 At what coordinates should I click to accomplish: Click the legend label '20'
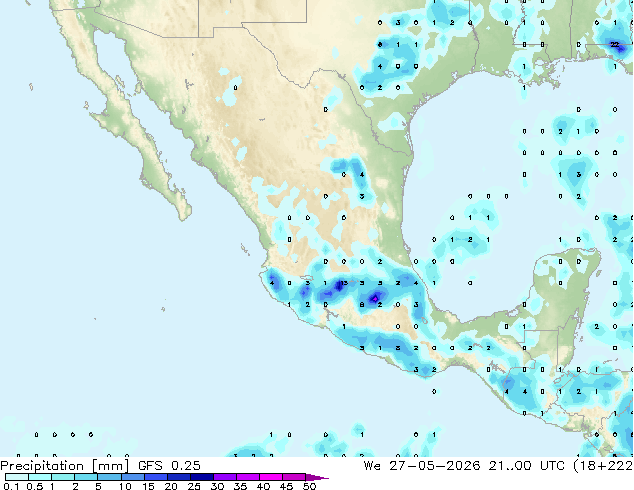[x=171, y=486]
